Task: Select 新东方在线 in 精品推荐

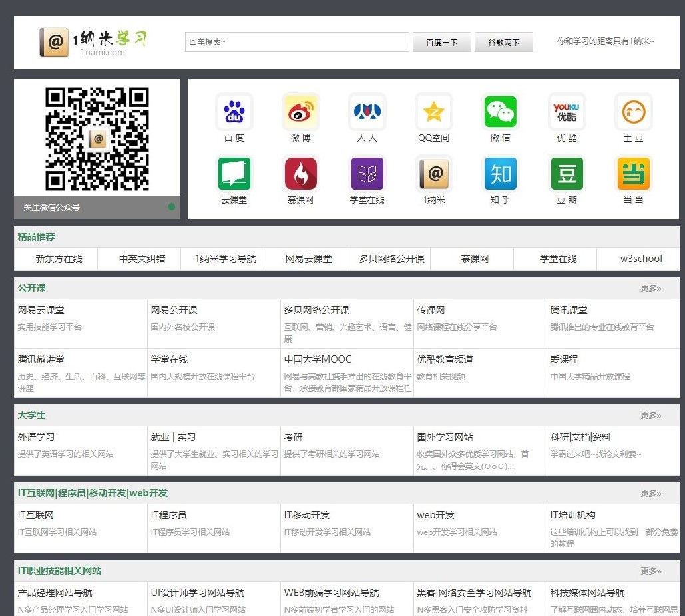Action: point(59,259)
